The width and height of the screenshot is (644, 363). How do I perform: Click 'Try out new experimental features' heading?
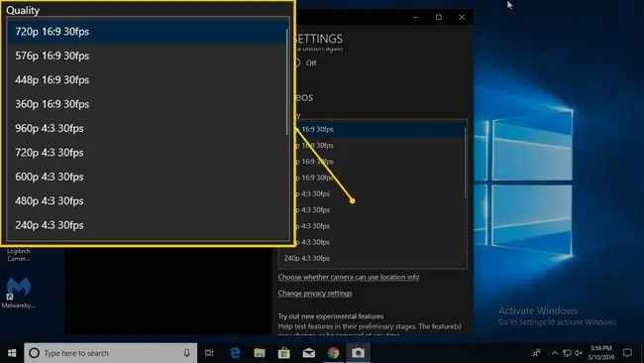click(331, 316)
